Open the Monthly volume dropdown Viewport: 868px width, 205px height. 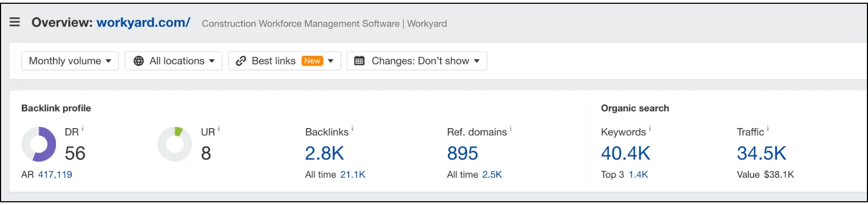[70, 61]
